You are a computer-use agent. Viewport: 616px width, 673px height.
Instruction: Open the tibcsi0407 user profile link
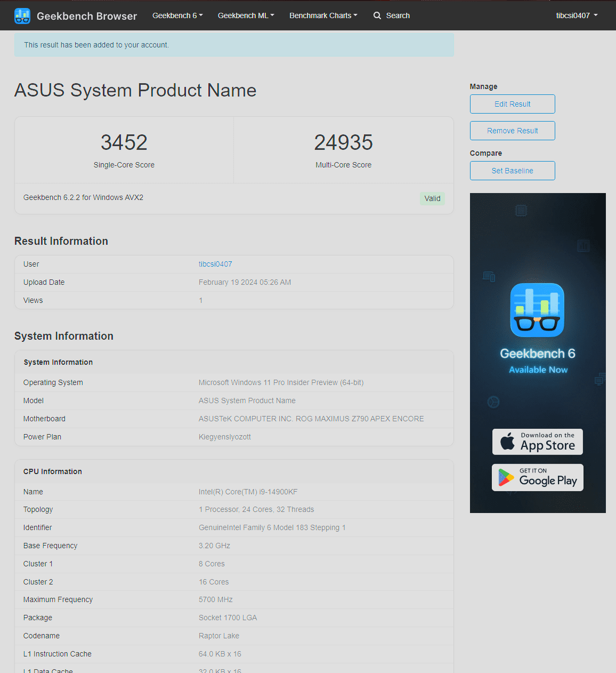click(215, 264)
